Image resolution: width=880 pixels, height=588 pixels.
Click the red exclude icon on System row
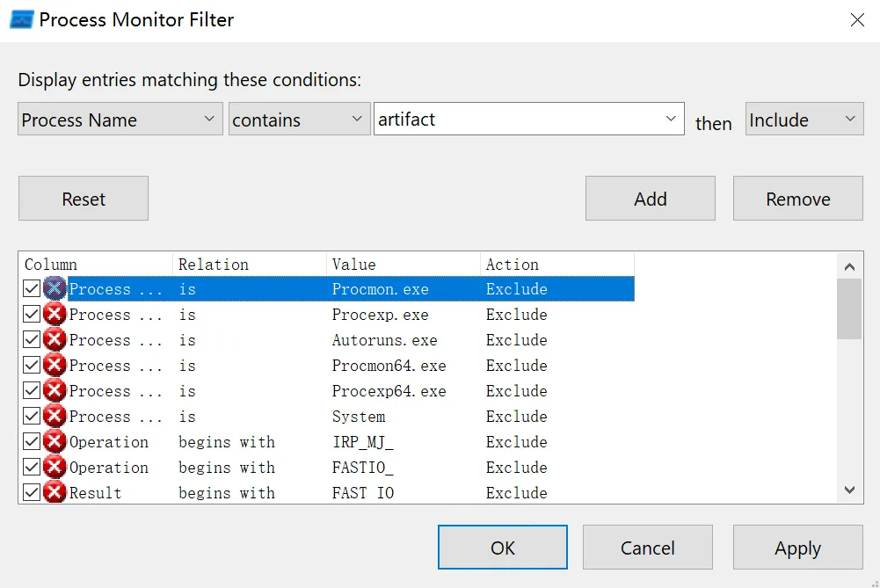[55, 416]
